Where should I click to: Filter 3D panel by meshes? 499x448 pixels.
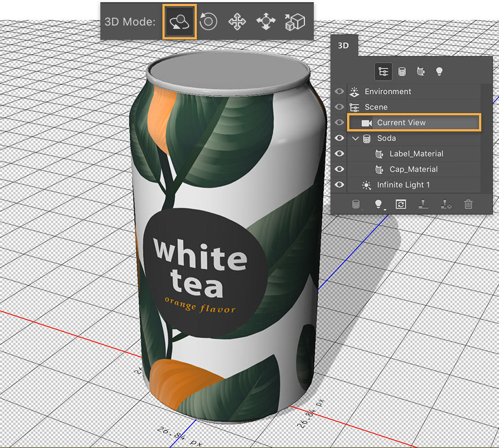[x=401, y=71]
